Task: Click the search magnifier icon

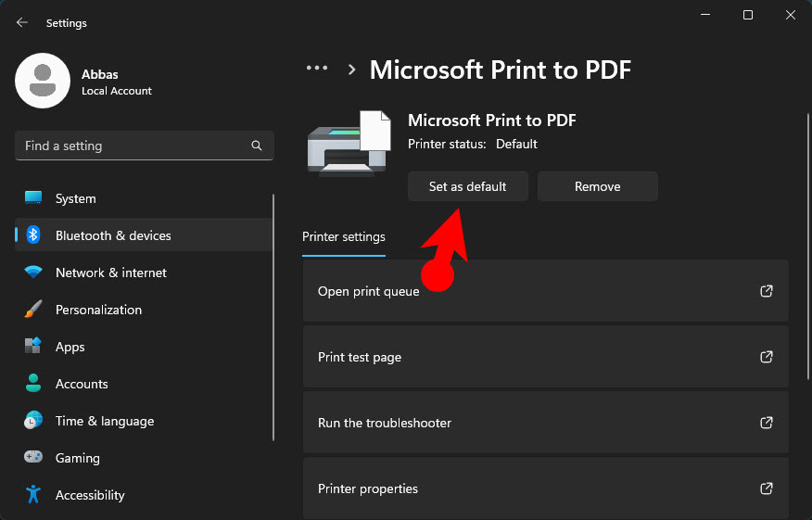Action: coord(257,146)
